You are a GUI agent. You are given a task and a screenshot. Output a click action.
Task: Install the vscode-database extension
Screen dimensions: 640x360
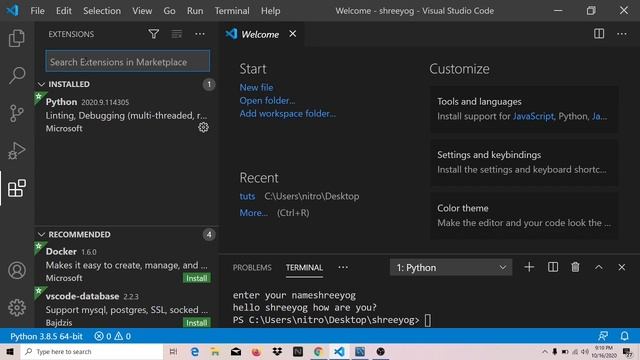click(x=197, y=322)
